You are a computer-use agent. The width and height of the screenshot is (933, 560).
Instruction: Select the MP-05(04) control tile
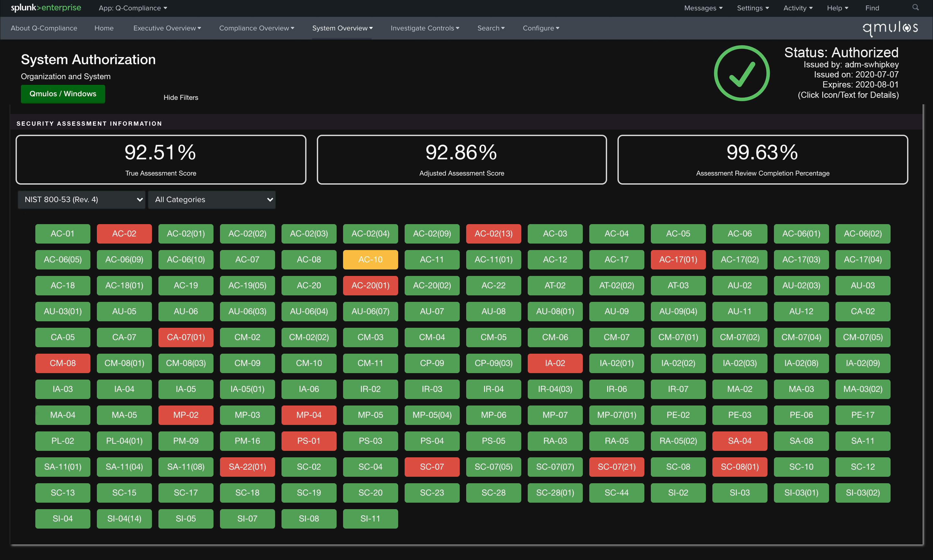432,415
